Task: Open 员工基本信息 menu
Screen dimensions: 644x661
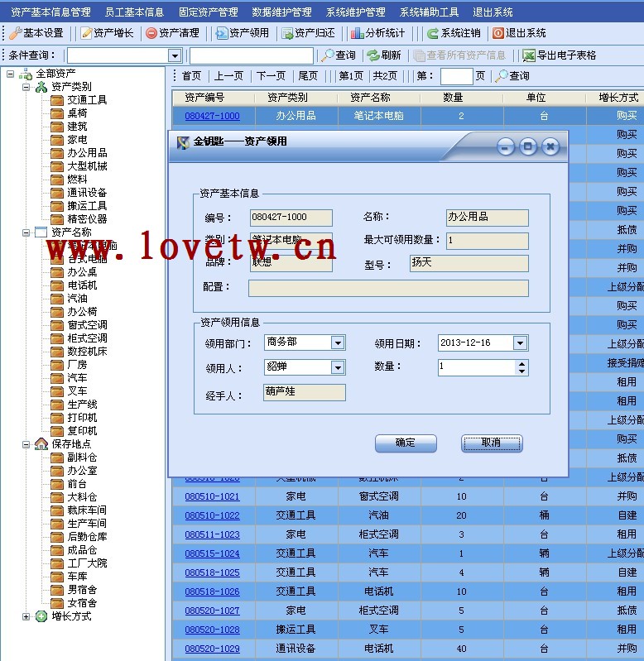Action: [x=134, y=12]
